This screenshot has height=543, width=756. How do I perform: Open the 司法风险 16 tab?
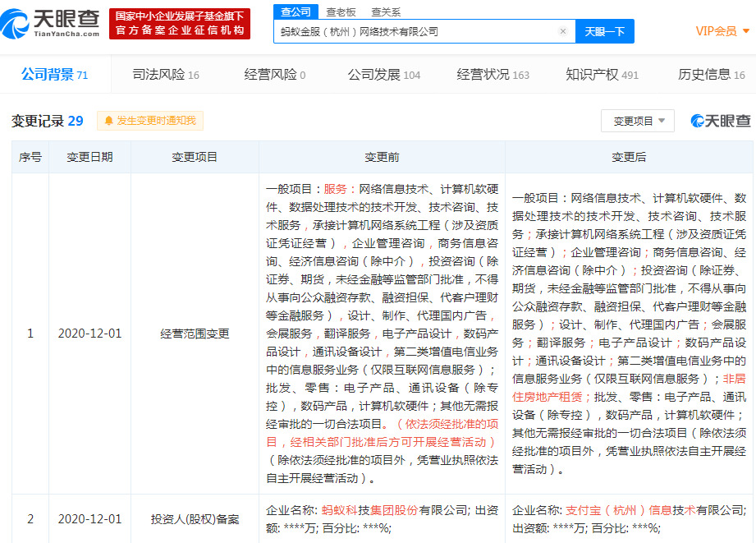(166, 74)
